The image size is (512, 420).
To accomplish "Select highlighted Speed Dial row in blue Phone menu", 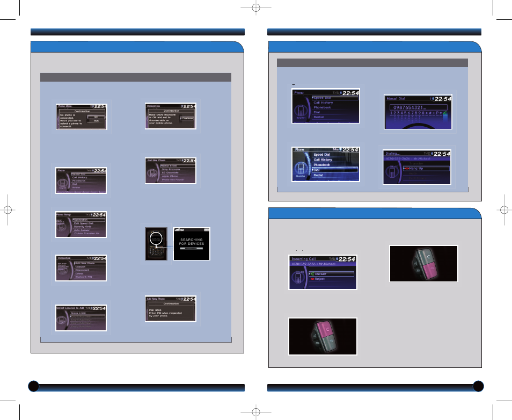I will click(x=335, y=98).
